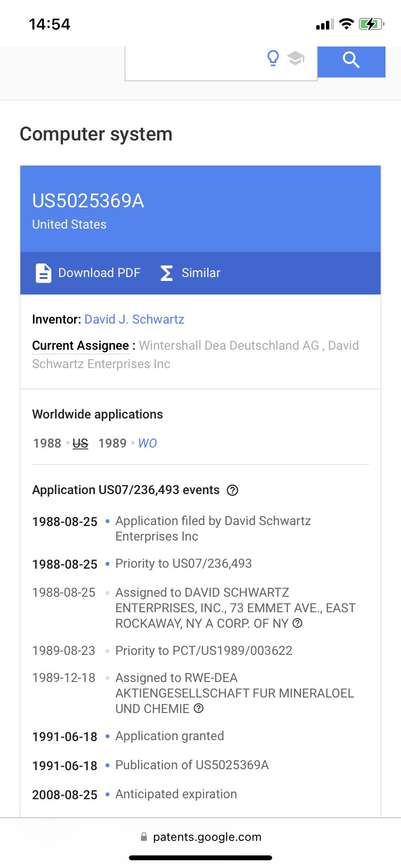
Task: Find Similar patents via text link
Action: (200, 273)
